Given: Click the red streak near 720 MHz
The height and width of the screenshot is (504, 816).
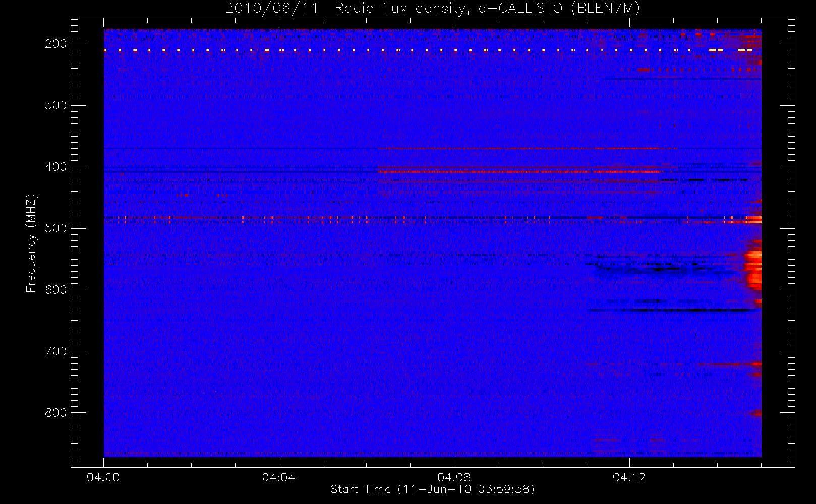Looking at the screenshot, I should tap(729, 364).
